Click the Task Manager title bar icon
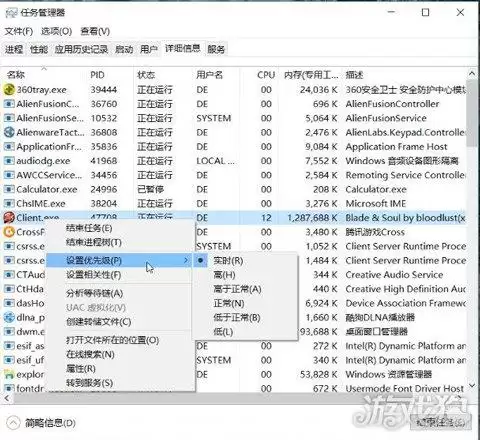The height and width of the screenshot is (440, 480). coord(11,13)
